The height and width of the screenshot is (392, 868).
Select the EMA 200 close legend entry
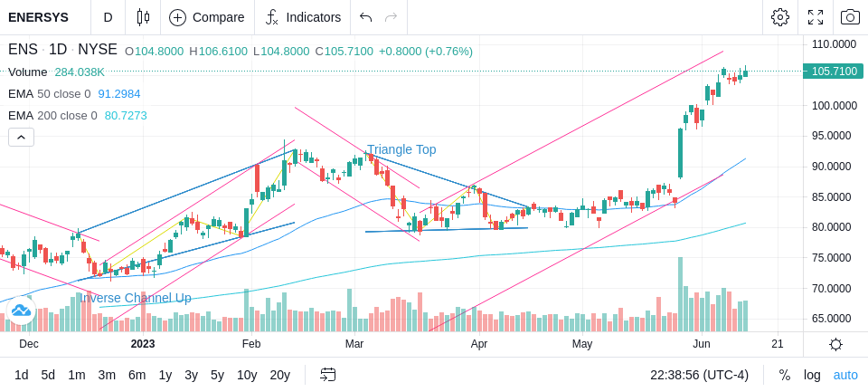click(78, 115)
